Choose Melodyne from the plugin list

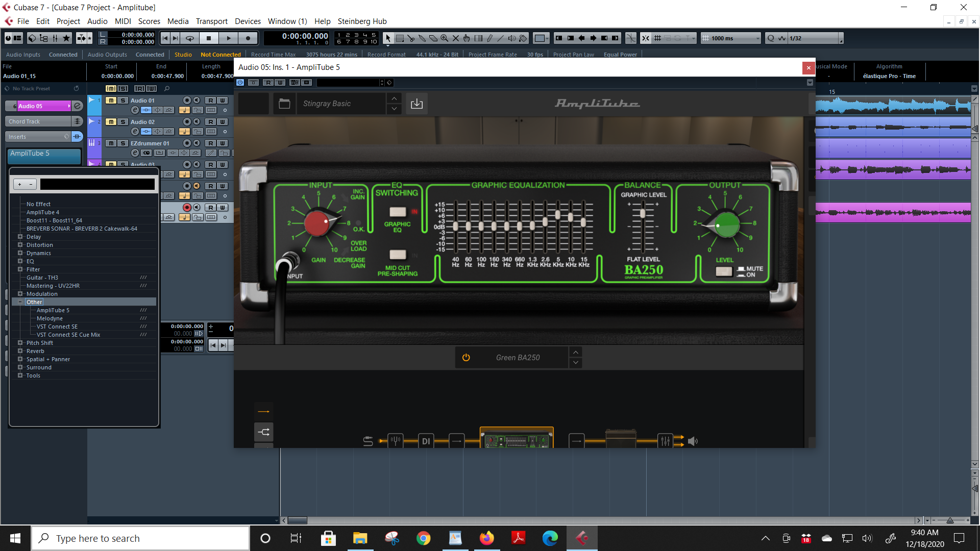[x=50, y=318]
